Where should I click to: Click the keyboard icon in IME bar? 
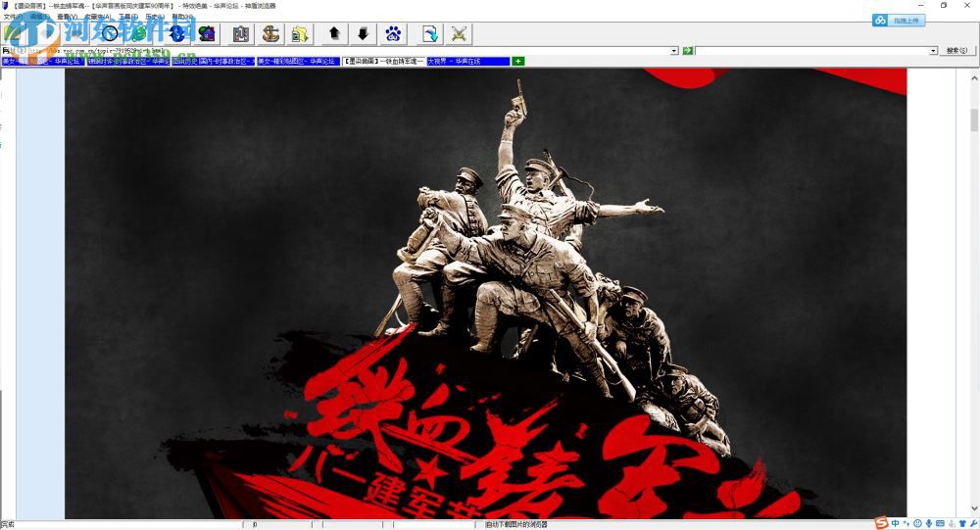[940, 524]
